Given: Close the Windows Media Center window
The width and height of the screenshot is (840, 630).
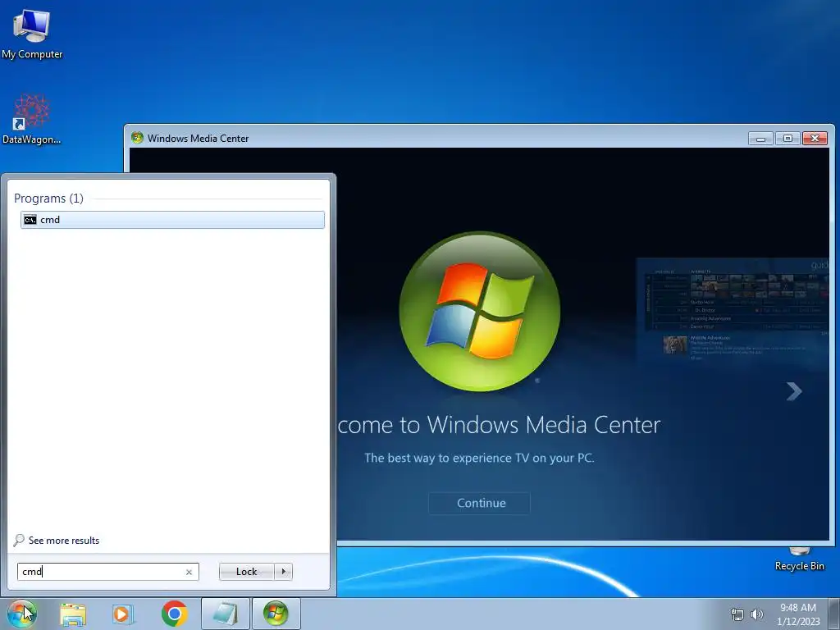Looking at the screenshot, I should tap(815, 138).
